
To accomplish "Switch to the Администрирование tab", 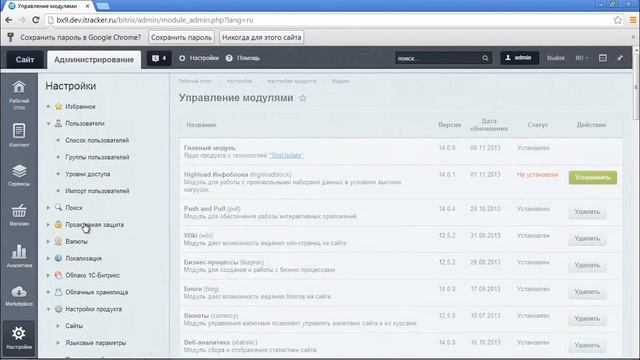I will (94, 60).
